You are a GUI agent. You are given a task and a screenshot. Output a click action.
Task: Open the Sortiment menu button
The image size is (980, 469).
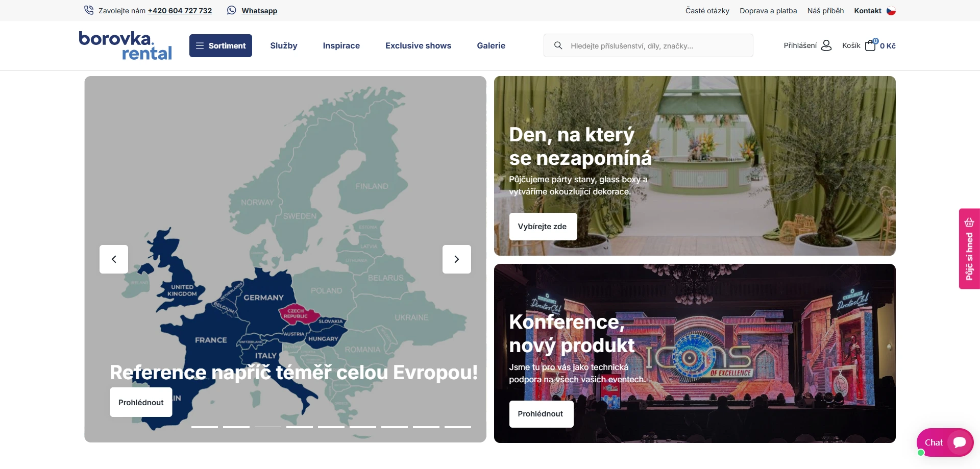click(220, 45)
